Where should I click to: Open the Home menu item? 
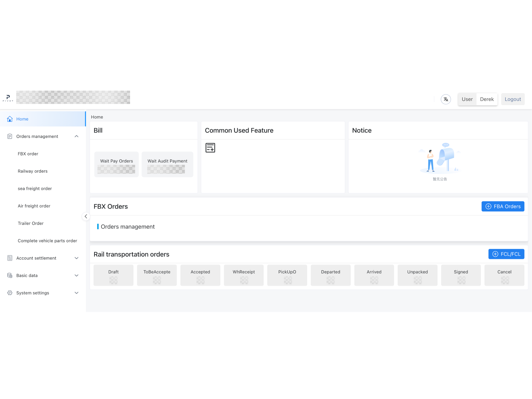pyautogui.click(x=43, y=119)
